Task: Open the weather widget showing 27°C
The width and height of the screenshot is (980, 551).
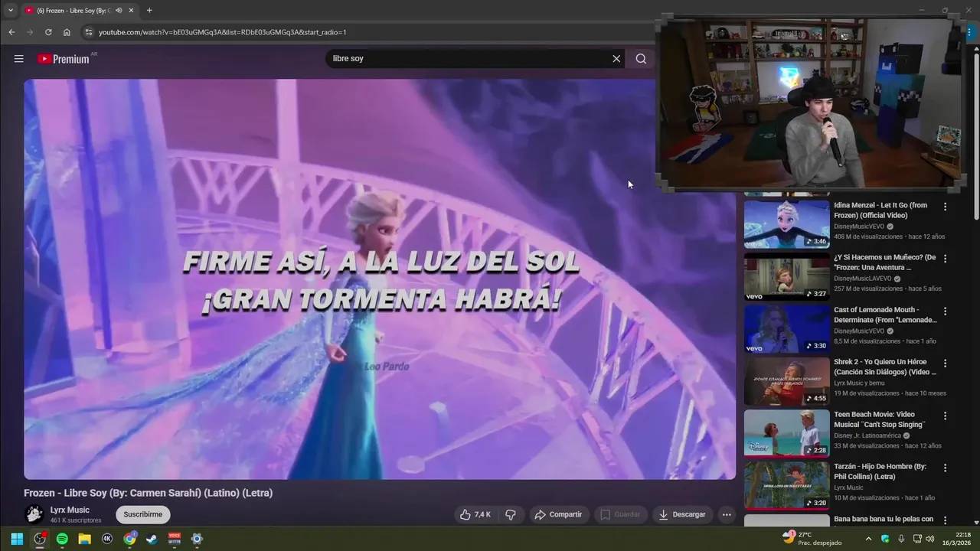Action: [x=812, y=539]
